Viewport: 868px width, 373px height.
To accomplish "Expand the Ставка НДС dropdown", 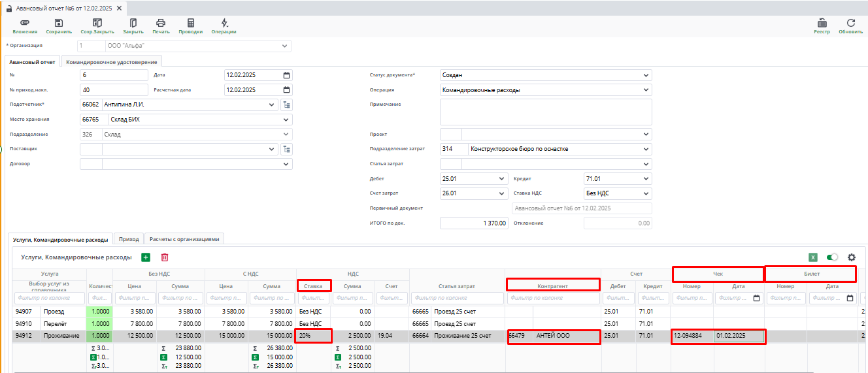I will click(646, 193).
